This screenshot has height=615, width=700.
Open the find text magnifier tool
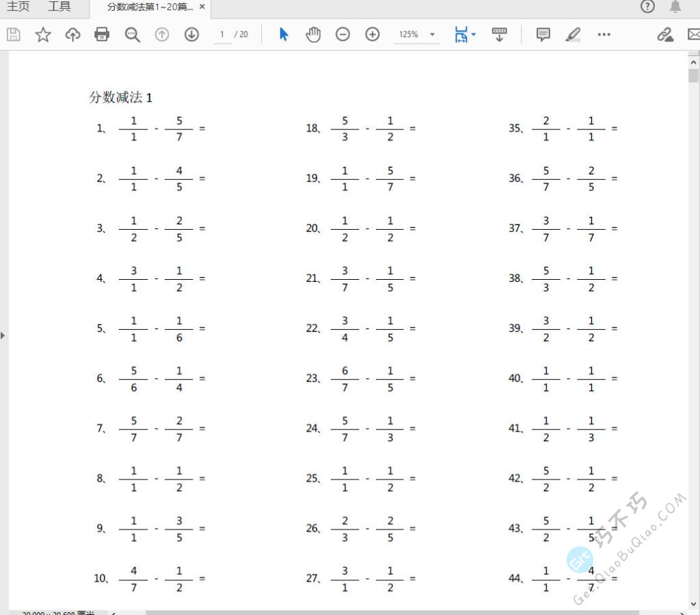point(133,35)
